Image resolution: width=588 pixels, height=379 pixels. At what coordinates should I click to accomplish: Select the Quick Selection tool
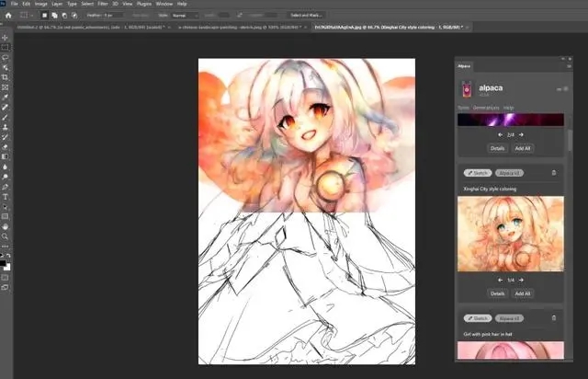(x=5, y=67)
